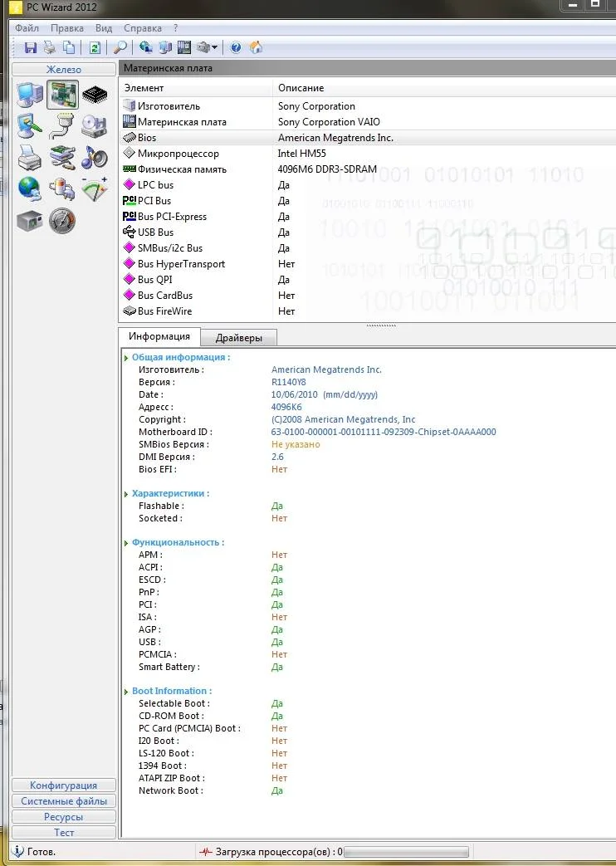Select the System Summary computer icon
This screenshot has width=616, height=866.
point(30,95)
